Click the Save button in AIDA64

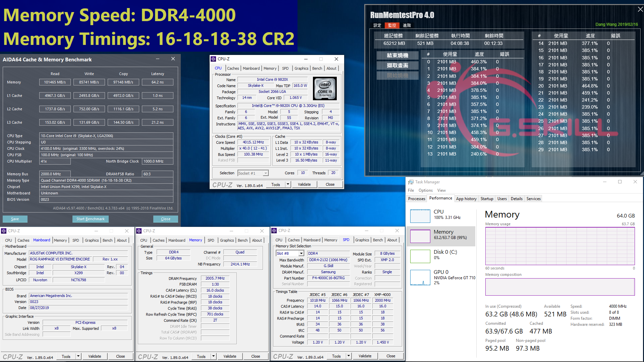(15, 219)
